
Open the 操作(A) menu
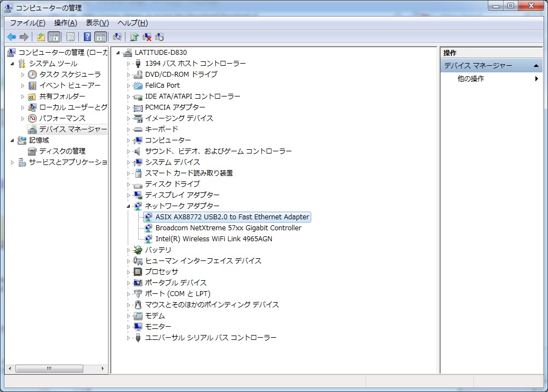(65, 22)
